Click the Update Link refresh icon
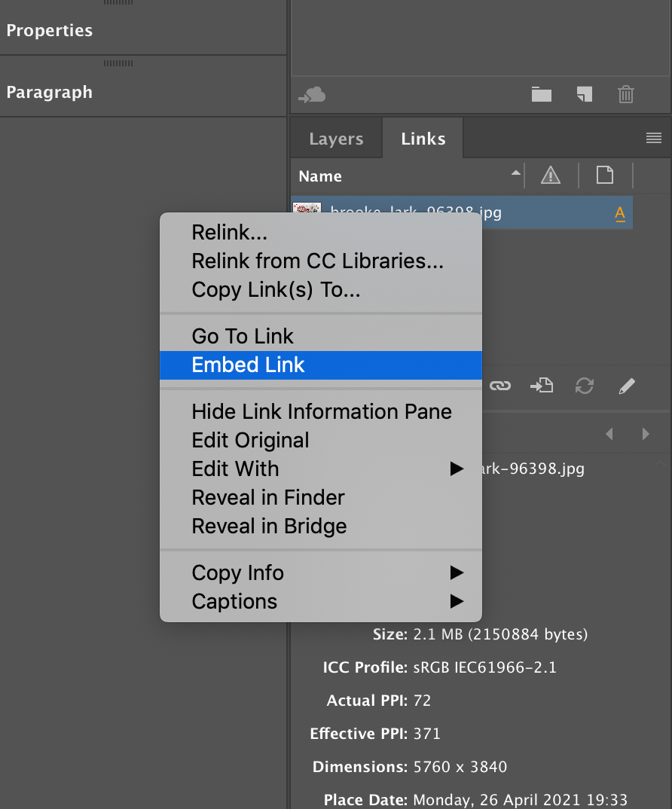The width and height of the screenshot is (672, 809). tap(585, 386)
